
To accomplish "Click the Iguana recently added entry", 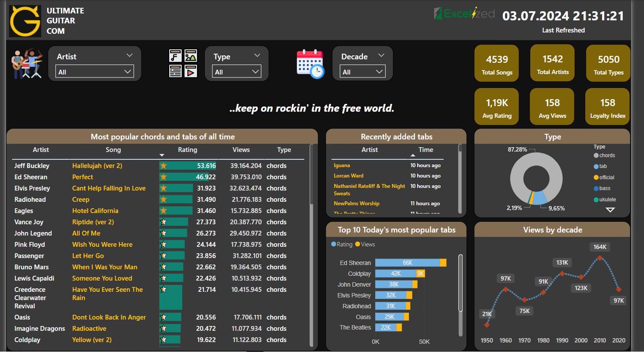I will pyautogui.click(x=342, y=165).
